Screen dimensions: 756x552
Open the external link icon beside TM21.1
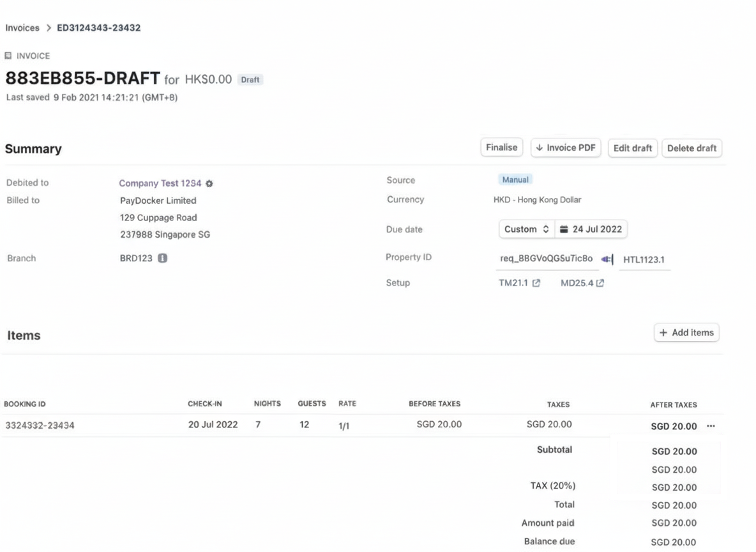[536, 284]
